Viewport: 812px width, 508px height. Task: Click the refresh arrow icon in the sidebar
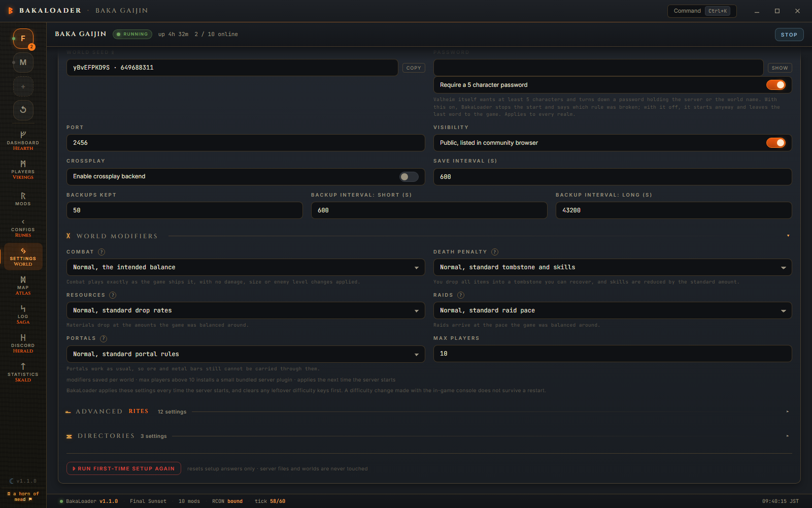click(x=23, y=110)
